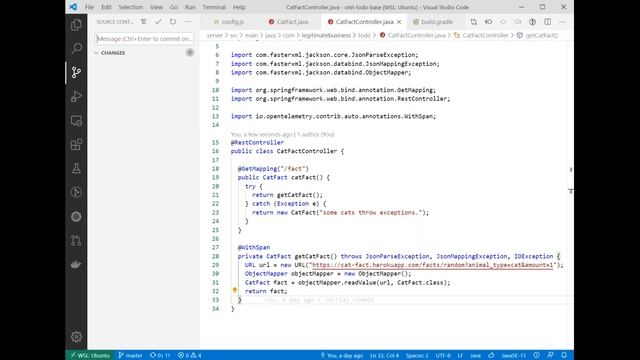Open the Go menu
This screenshot has width=640, height=360.
pos(174,7)
